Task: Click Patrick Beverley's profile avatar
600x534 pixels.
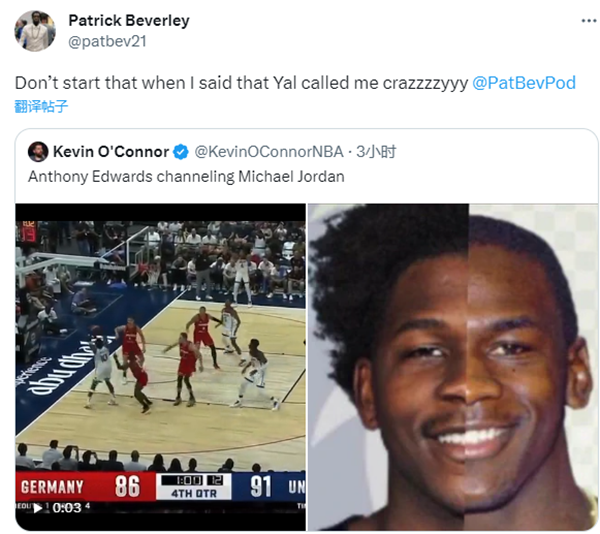Action: [35, 31]
